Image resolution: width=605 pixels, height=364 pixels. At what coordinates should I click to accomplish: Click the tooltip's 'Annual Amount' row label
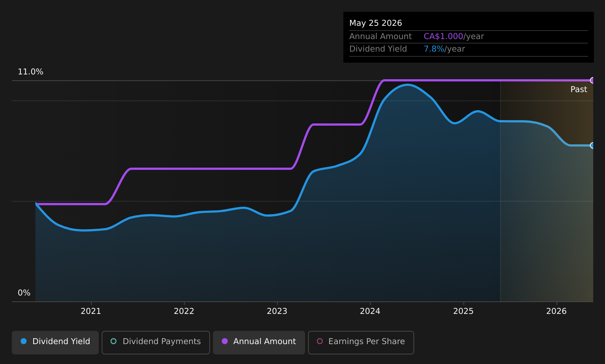click(x=381, y=36)
